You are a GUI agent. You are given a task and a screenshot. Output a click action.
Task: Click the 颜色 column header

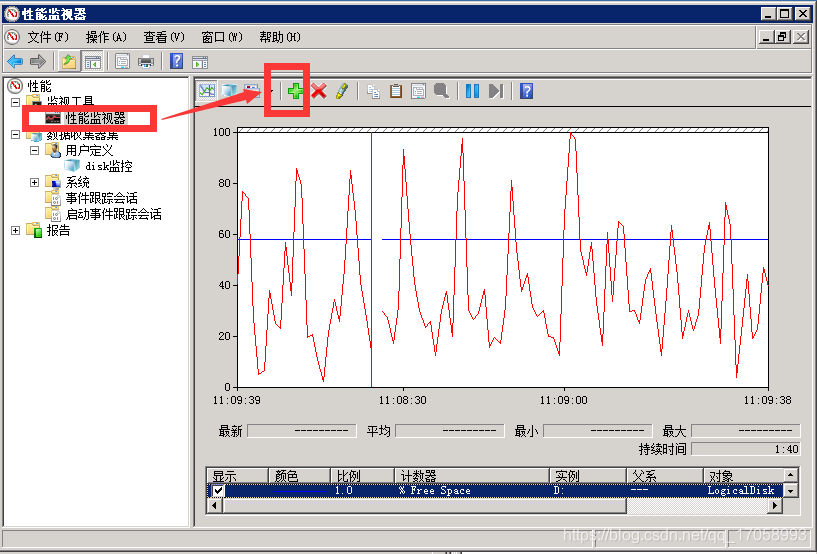(x=300, y=476)
